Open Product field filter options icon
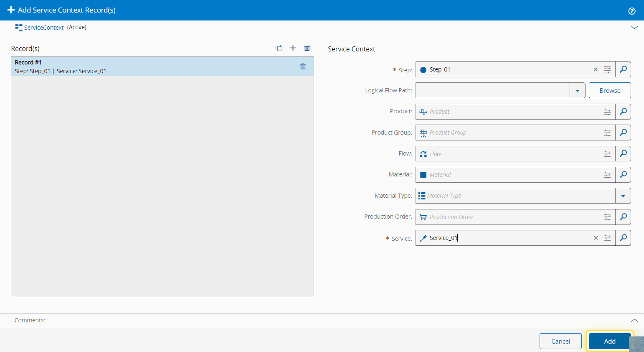The width and height of the screenshot is (644, 352). coord(607,112)
